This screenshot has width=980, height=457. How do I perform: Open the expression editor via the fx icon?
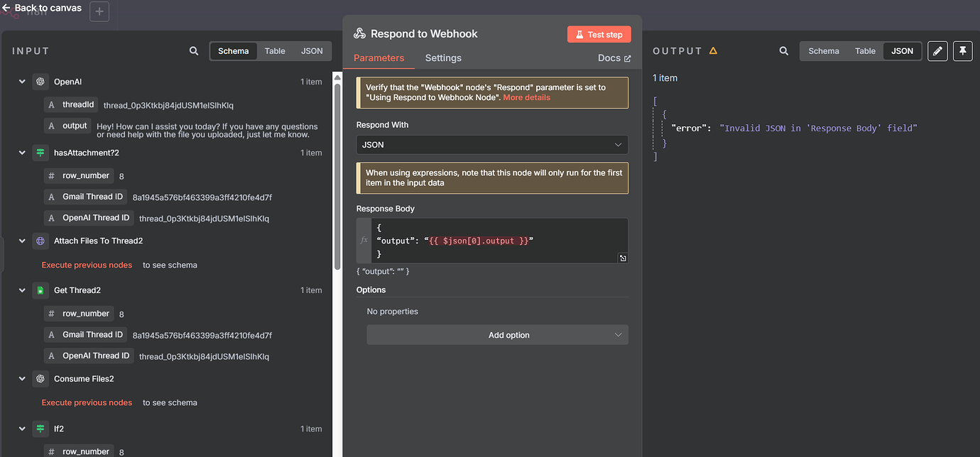(364, 240)
